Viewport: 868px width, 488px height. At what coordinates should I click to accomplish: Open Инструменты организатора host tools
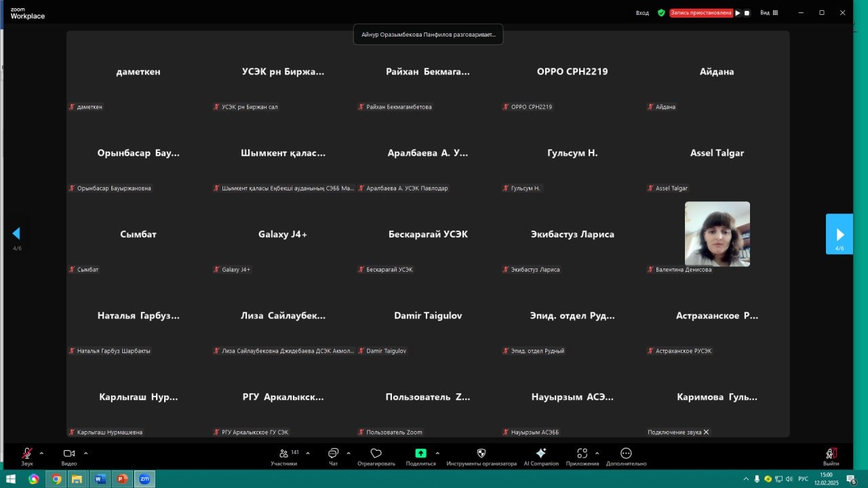tap(481, 453)
